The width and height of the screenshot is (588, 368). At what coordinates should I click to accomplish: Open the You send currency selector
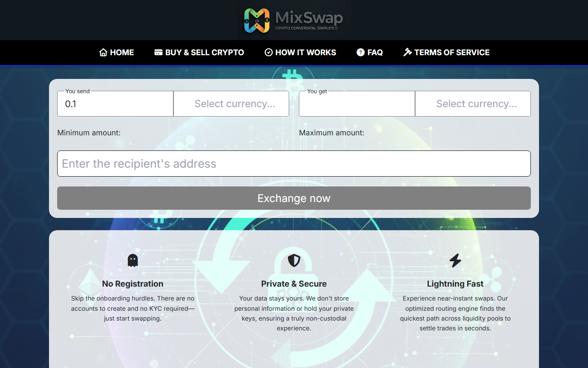point(231,104)
